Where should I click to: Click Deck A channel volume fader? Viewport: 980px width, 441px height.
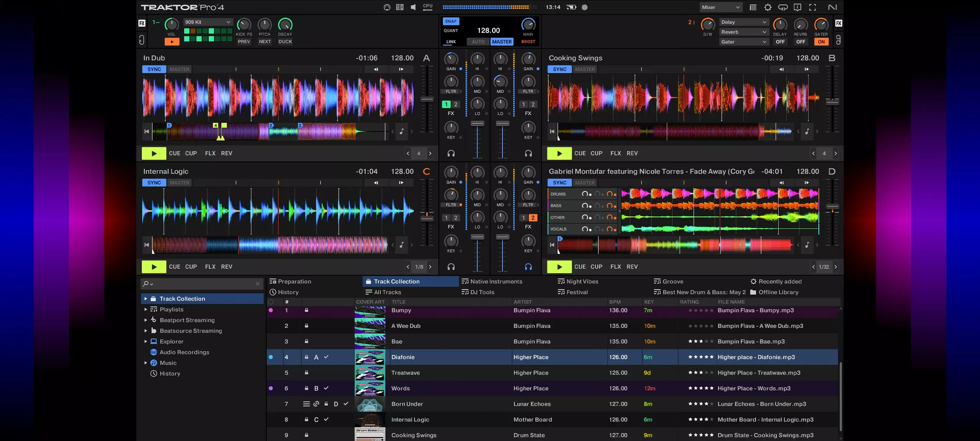(477, 124)
